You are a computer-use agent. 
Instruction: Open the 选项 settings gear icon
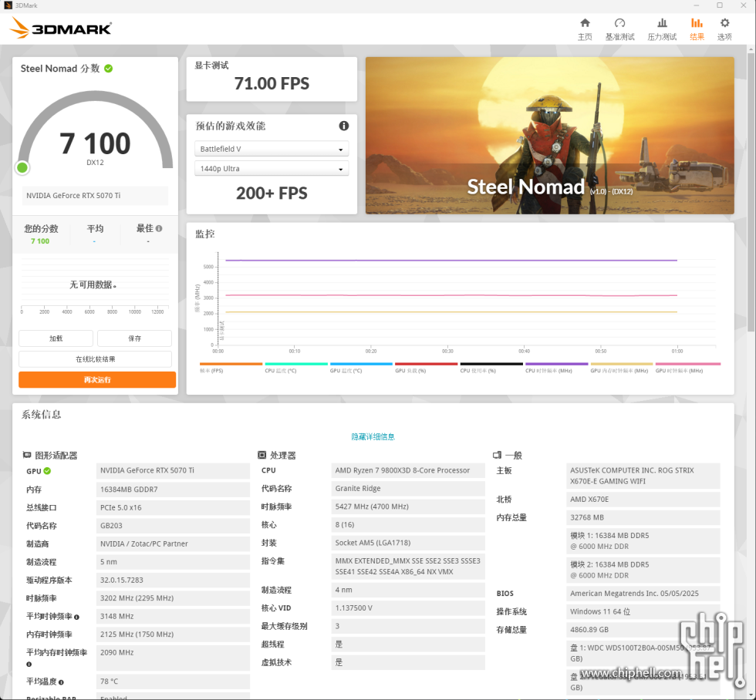[724, 23]
